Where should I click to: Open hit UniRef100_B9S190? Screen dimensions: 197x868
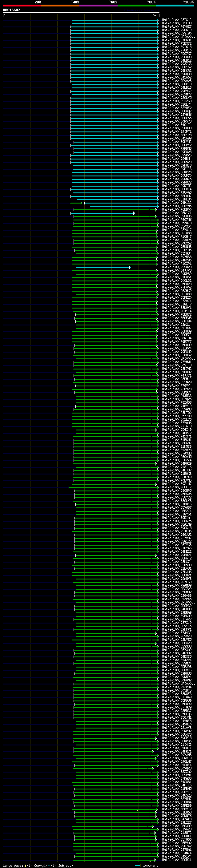(x=176, y=33)
